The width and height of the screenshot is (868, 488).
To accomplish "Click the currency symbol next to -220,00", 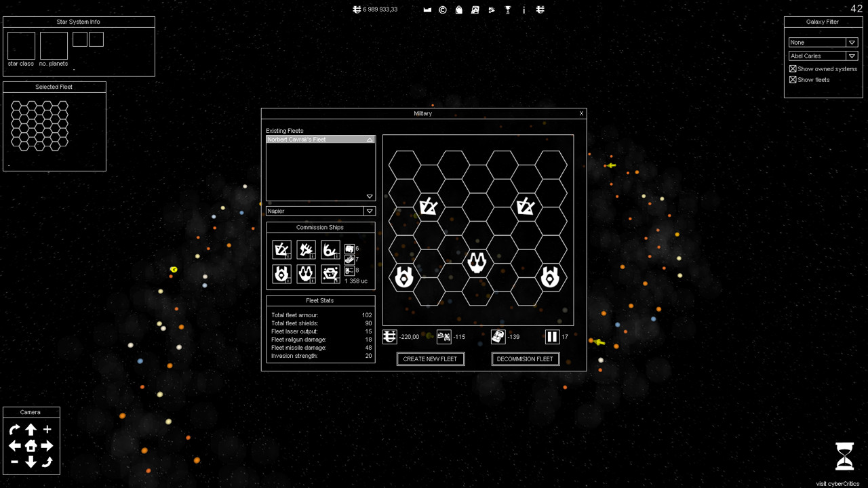I will coord(389,336).
